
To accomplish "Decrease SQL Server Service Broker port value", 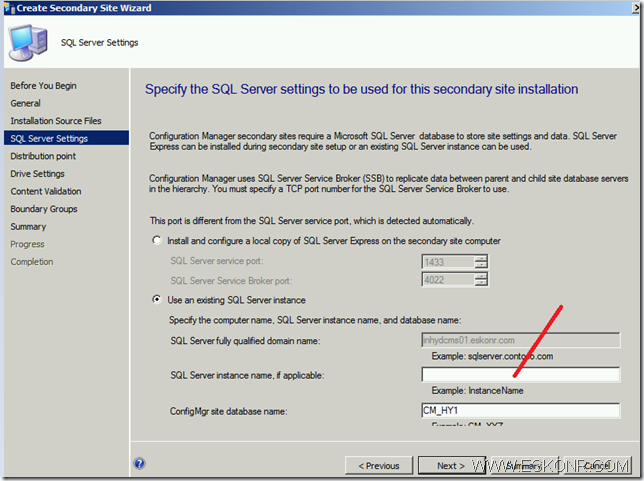I will [481, 283].
